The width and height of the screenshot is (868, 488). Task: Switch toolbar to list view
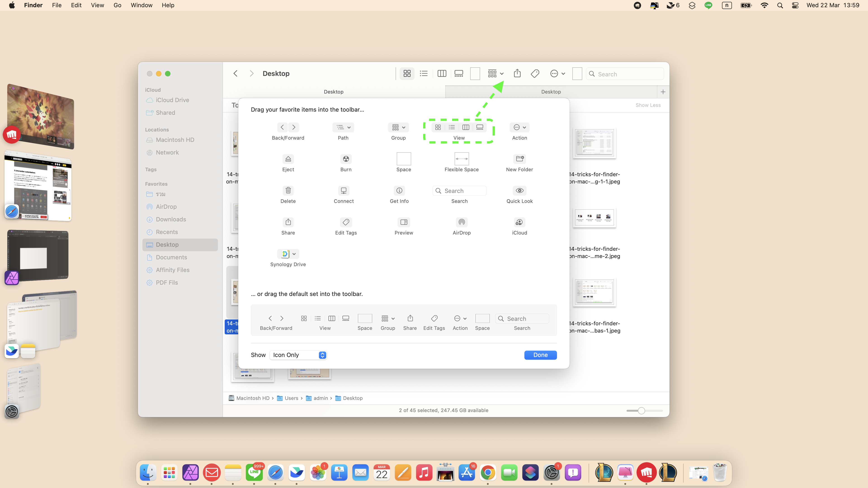pos(424,73)
